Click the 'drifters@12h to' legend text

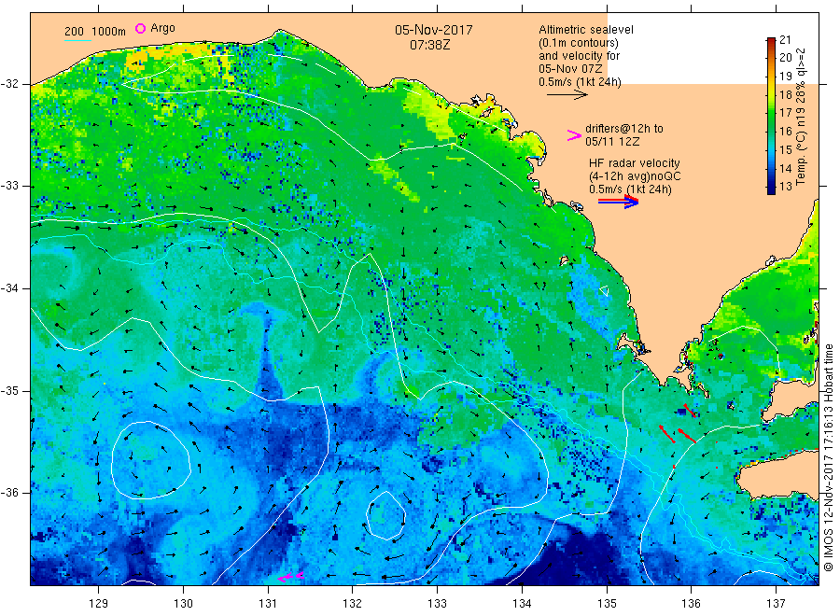[623, 129]
